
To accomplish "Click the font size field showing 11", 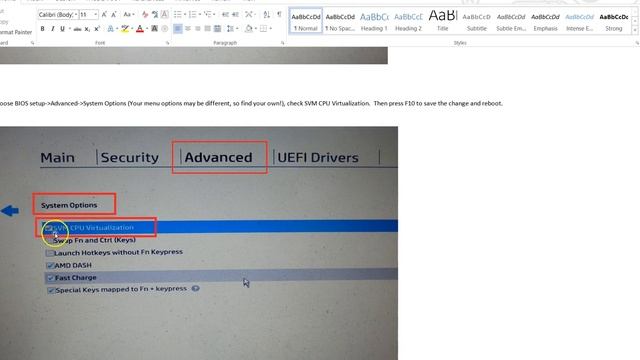I will pos(86,15).
